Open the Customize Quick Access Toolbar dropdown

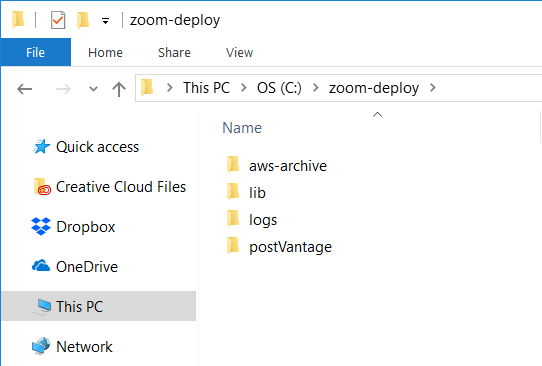point(105,21)
